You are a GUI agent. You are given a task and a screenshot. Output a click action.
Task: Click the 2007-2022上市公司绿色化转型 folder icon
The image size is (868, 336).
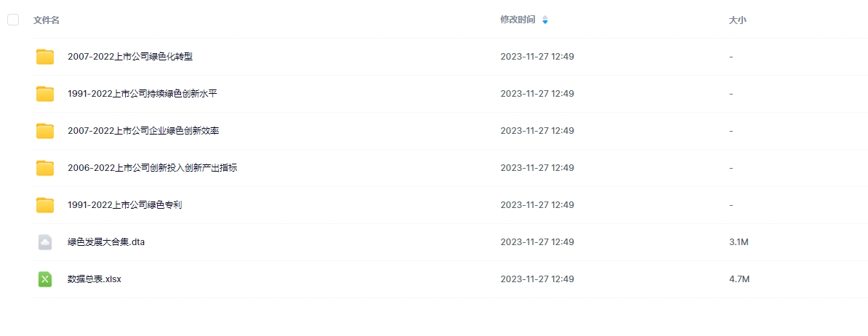point(45,57)
